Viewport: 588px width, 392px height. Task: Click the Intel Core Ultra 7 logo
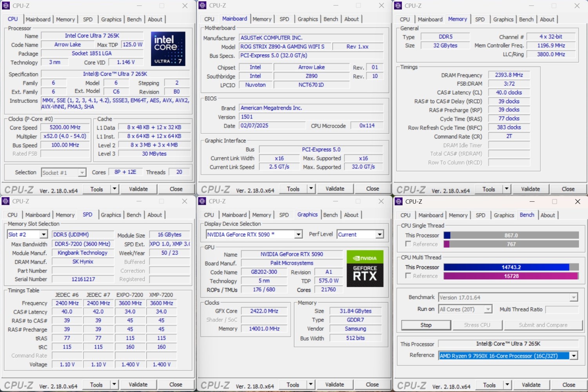coord(168,49)
